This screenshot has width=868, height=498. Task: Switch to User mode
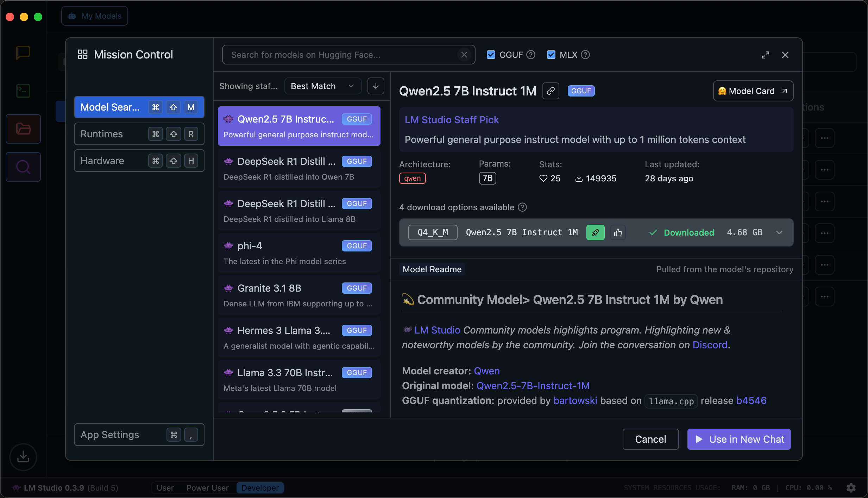(x=165, y=488)
